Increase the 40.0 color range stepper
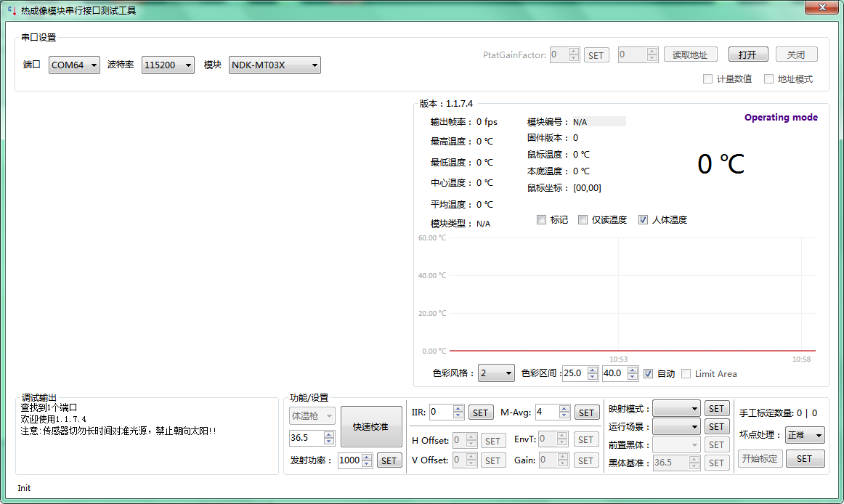The height and width of the screenshot is (504, 844). [633, 370]
